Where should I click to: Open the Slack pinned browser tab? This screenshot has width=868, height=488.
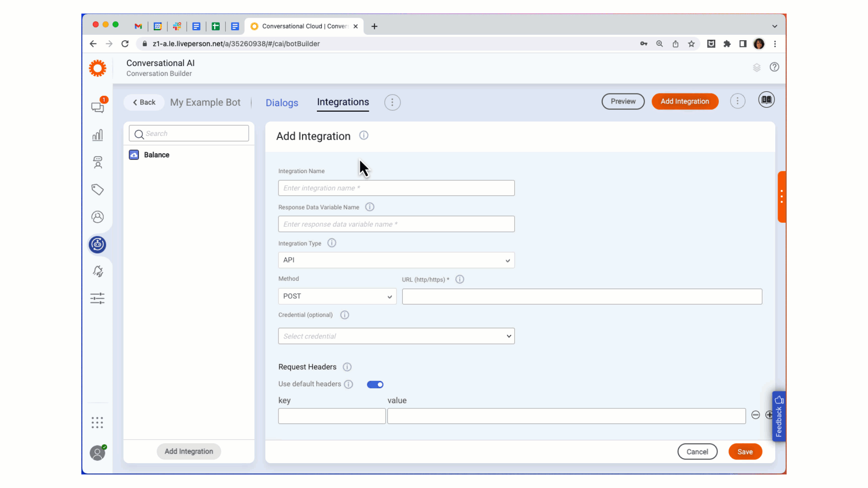pyautogui.click(x=177, y=26)
